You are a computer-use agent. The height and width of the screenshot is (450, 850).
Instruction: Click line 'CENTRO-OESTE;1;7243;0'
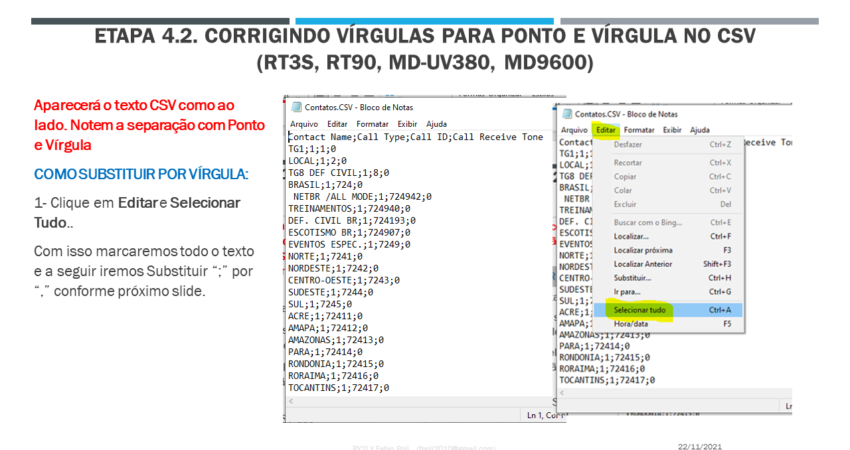[x=344, y=280]
